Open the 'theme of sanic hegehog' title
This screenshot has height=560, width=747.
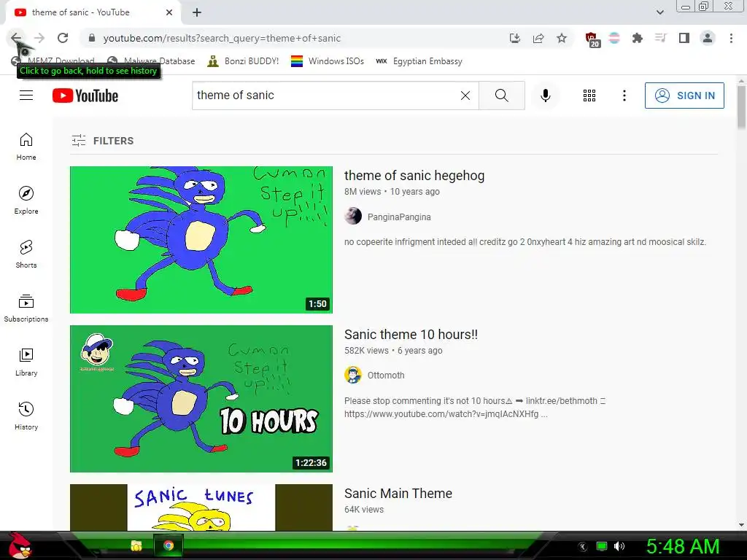pos(414,176)
